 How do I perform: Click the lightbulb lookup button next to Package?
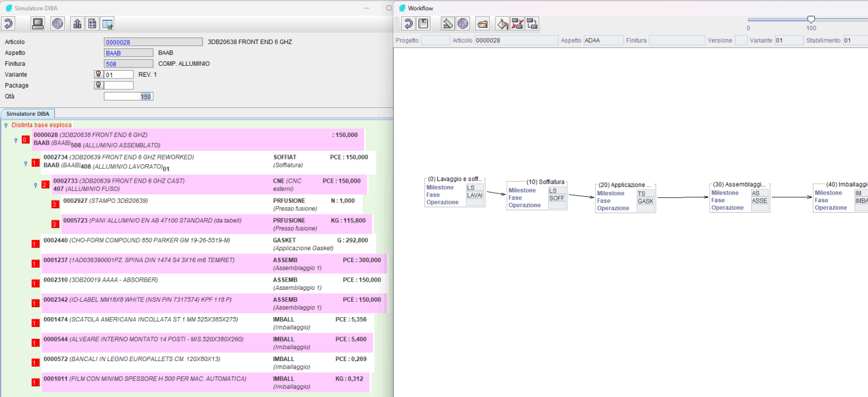[x=98, y=85]
